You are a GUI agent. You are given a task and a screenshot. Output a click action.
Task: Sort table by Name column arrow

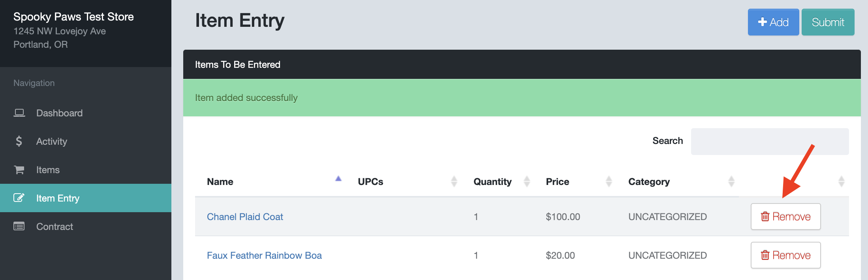(338, 179)
